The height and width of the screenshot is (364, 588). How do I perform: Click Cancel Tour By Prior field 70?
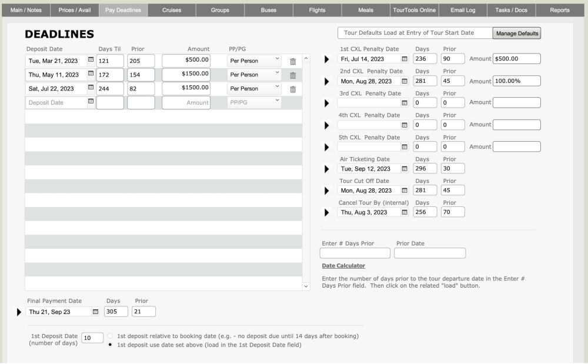[453, 212]
